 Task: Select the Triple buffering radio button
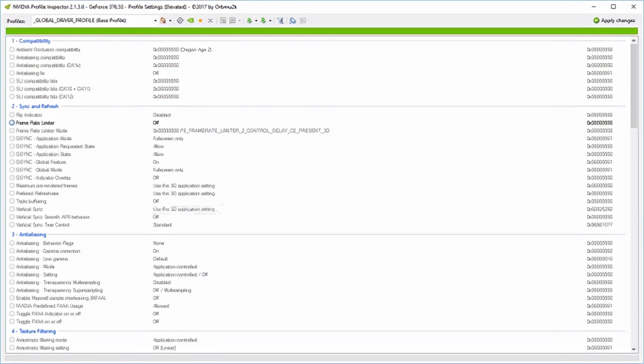pos(12,201)
